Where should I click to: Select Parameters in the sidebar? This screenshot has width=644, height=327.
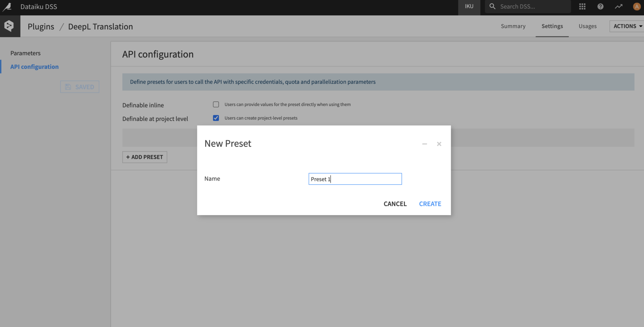pyautogui.click(x=25, y=53)
